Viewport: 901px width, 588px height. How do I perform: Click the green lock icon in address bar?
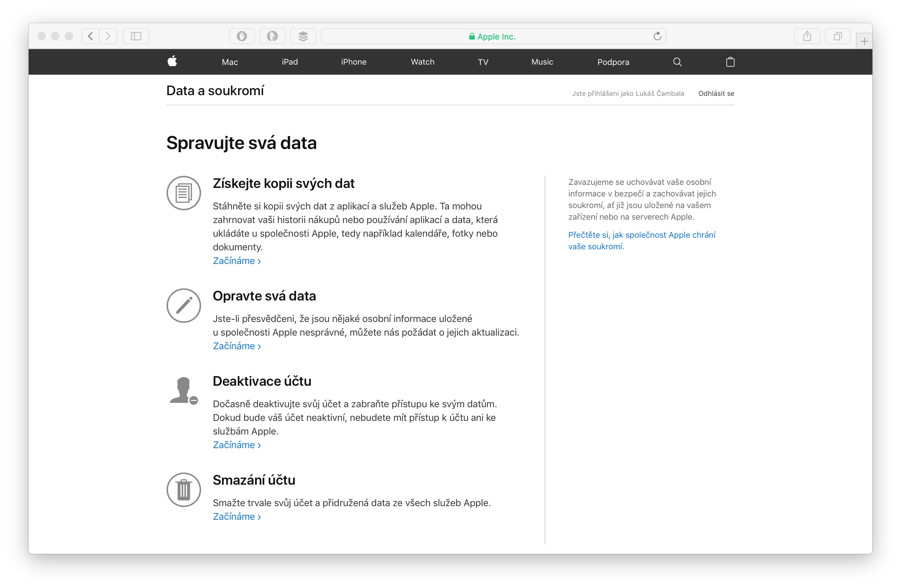(x=472, y=36)
